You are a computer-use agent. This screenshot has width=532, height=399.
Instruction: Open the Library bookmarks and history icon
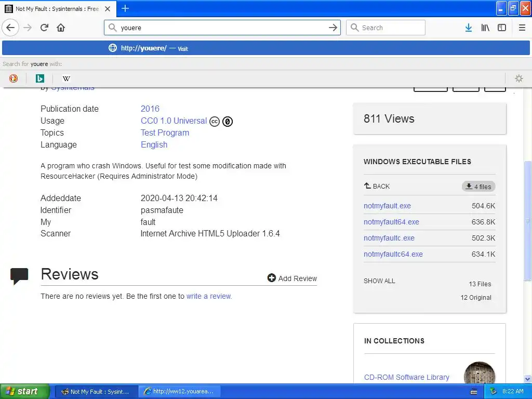point(485,28)
